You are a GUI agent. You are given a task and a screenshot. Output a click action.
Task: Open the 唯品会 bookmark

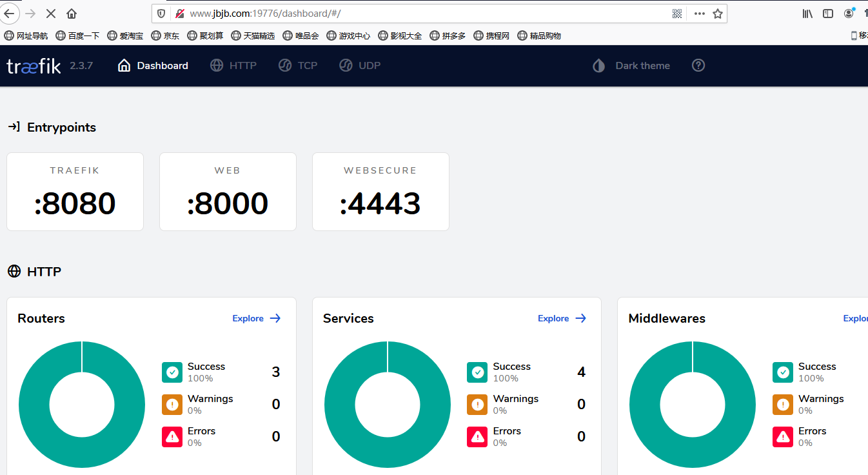pos(301,36)
